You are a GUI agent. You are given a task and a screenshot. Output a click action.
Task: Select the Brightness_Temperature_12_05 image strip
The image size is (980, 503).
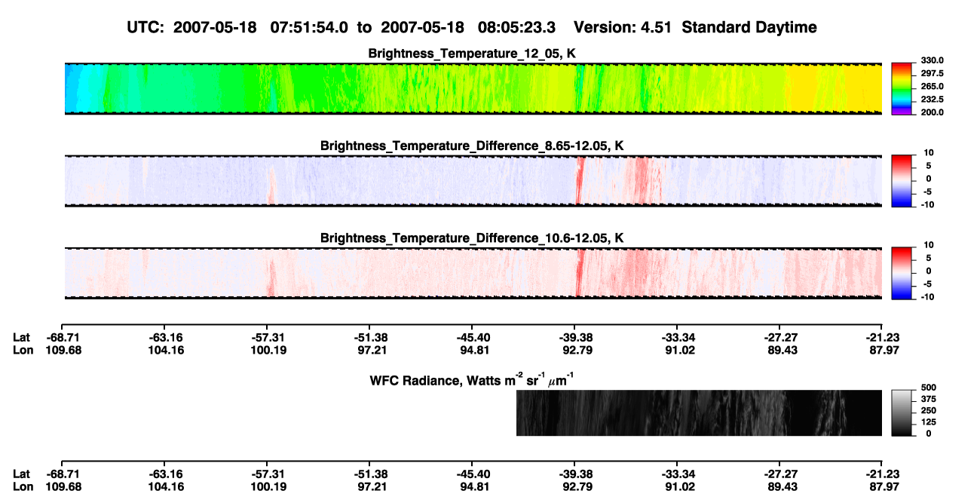click(x=473, y=88)
